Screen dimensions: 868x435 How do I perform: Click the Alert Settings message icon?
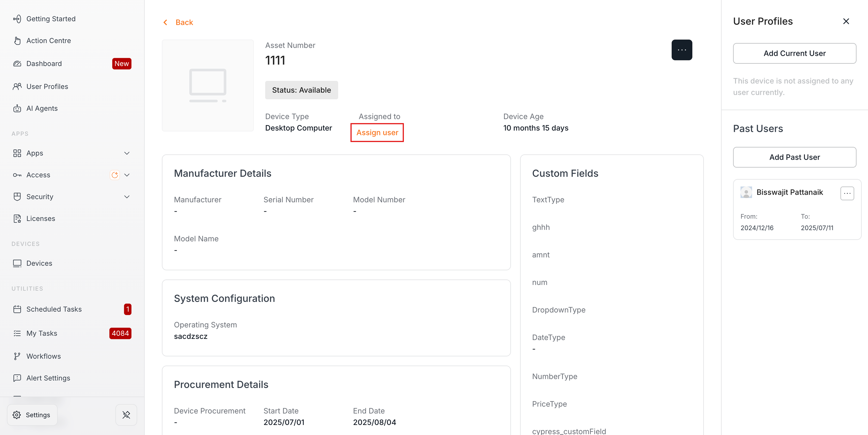[17, 378]
